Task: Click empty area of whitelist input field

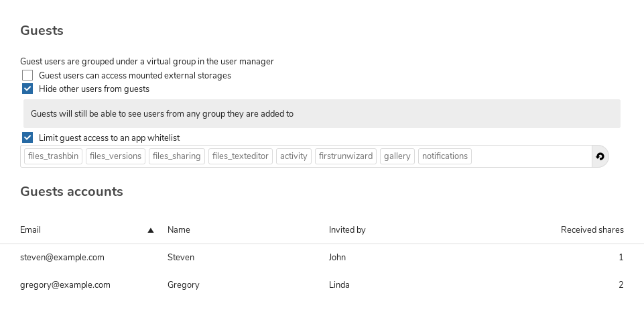Action: click(x=531, y=156)
